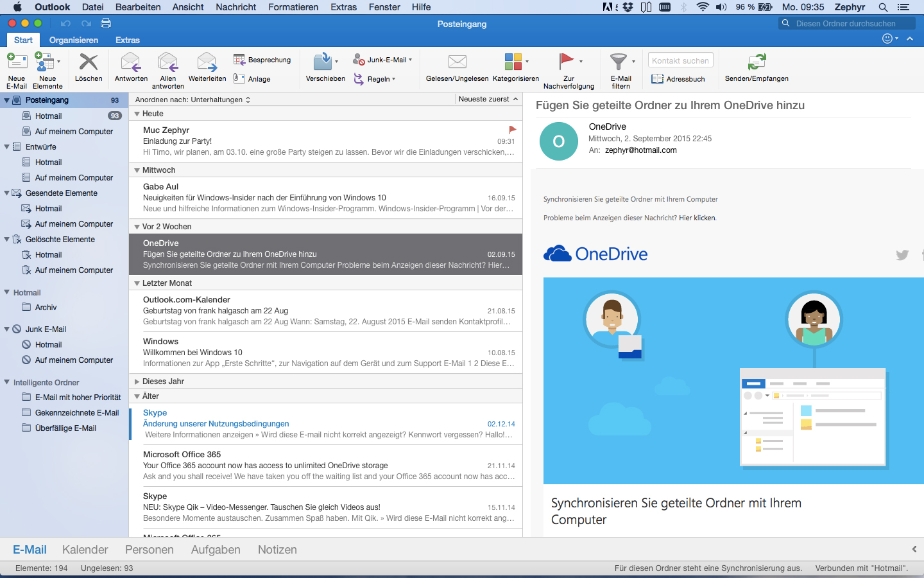Toggle flag on Muc Zephyr message
The width and height of the screenshot is (924, 578).
[512, 130]
